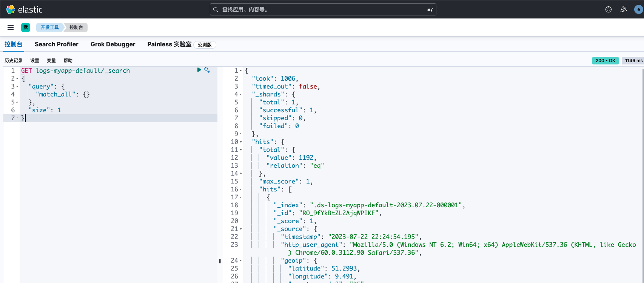Open the user profile avatar
Image resolution: width=644 pixels, height=283 pixels.
point(638,9)
